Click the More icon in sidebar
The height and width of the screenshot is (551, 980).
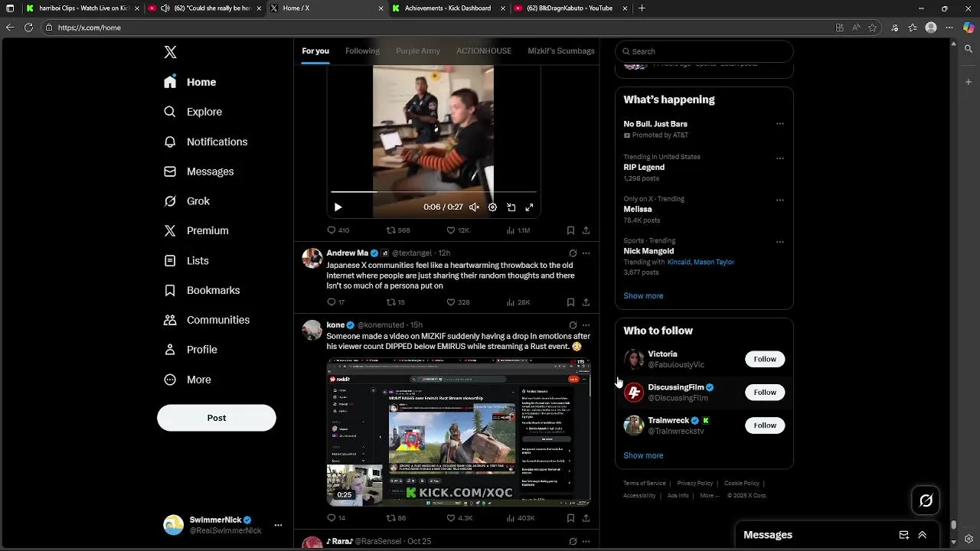(170, 380)
